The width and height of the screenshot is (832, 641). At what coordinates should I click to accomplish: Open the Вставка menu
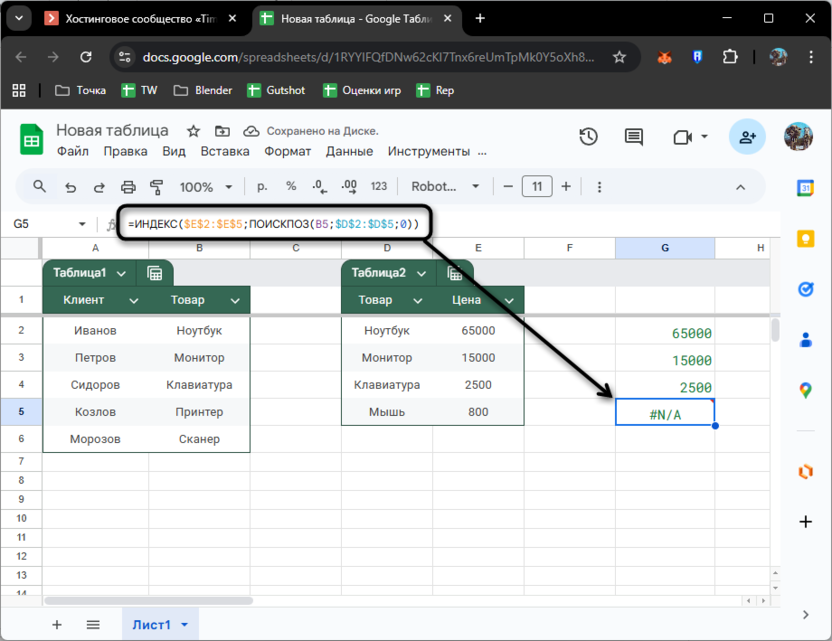[x=225, y=151]
